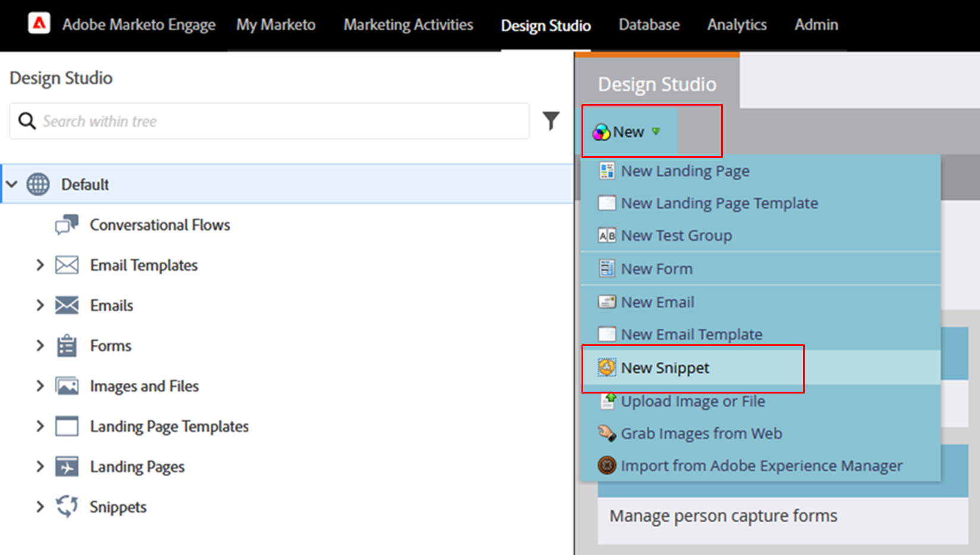Expand the Email Templates folder
This screenshot has width=980, height=555.
40,265
